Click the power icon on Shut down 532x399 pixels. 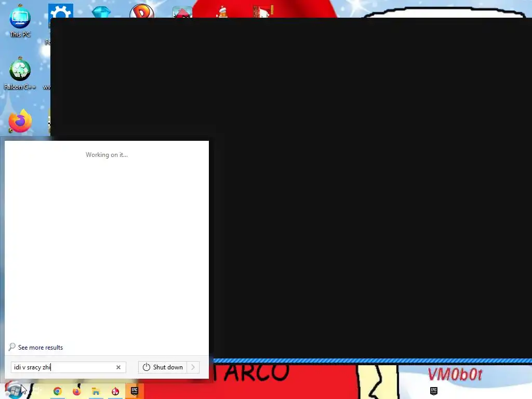click(x=146, y=367)
